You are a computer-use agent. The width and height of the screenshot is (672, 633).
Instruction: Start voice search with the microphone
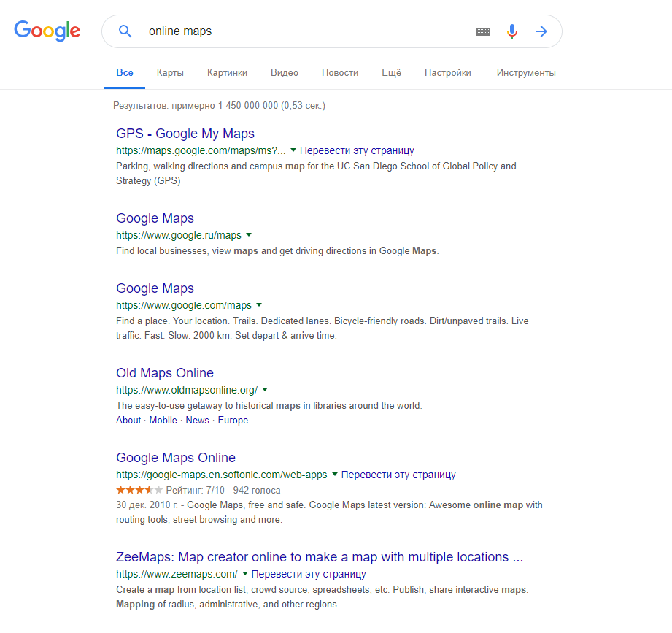click(x=511, y=31)
